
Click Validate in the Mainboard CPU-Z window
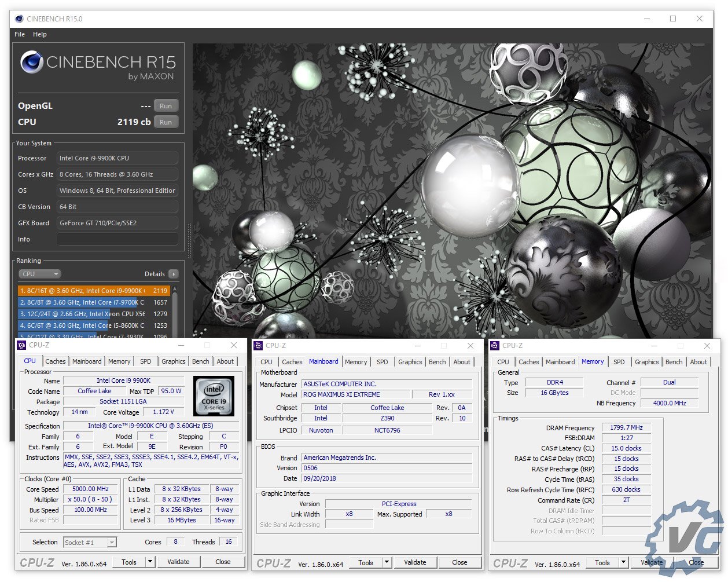415,562
